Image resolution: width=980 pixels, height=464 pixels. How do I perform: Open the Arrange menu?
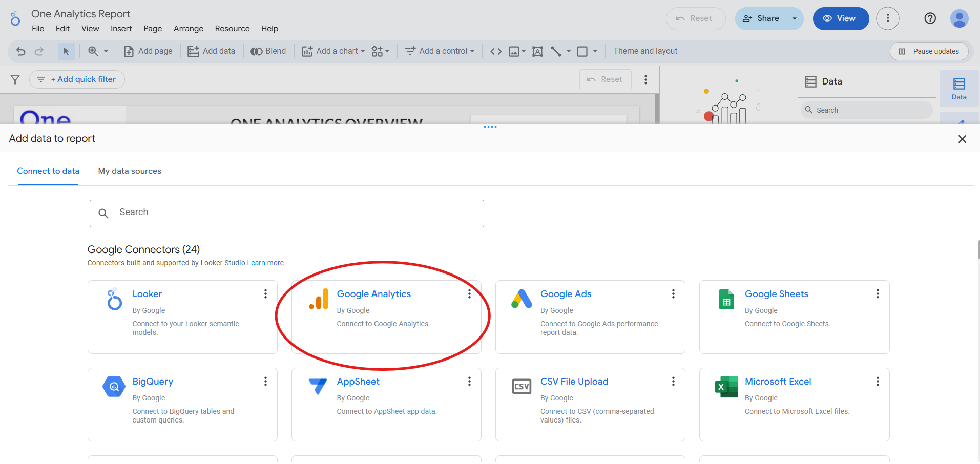click(189, 29)
